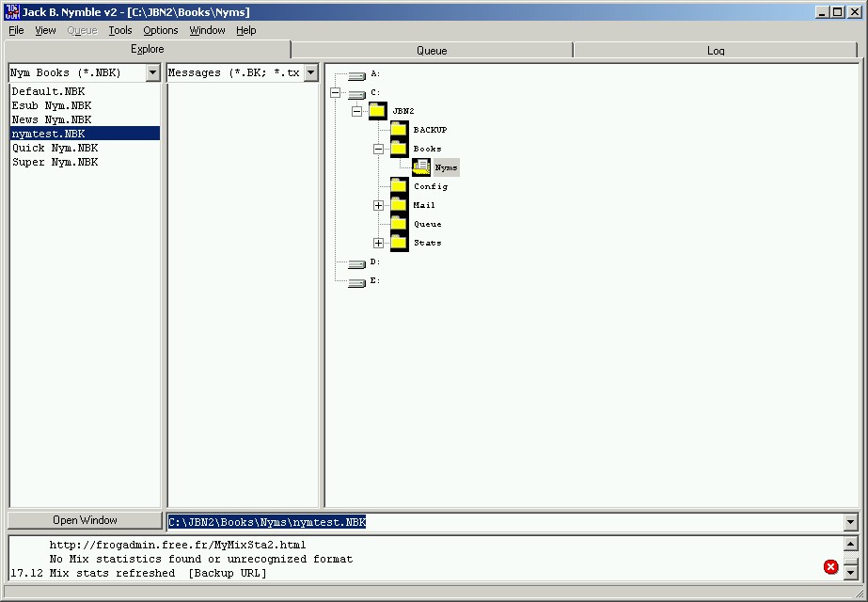This screenshot has width=868, height=602.
Task: Click the E: drive icon
Action: (357, 283)
